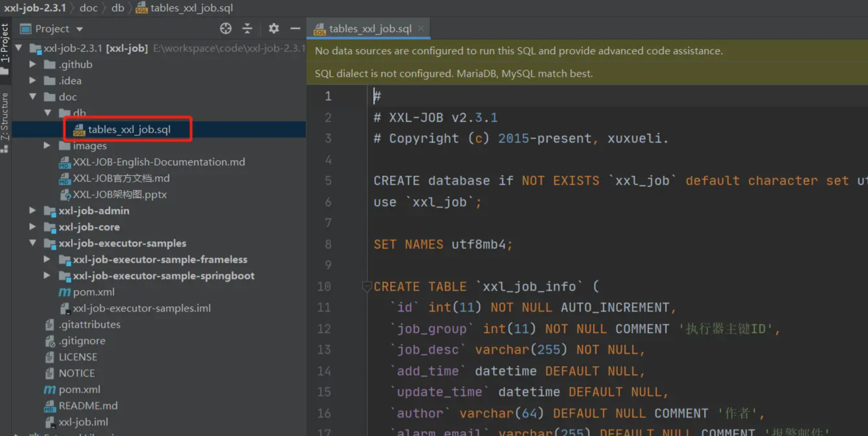Screen dimensions: 868x436
Task: Expand xxl-job-executor-sample-frameless arrow
Action: point(47,259)
